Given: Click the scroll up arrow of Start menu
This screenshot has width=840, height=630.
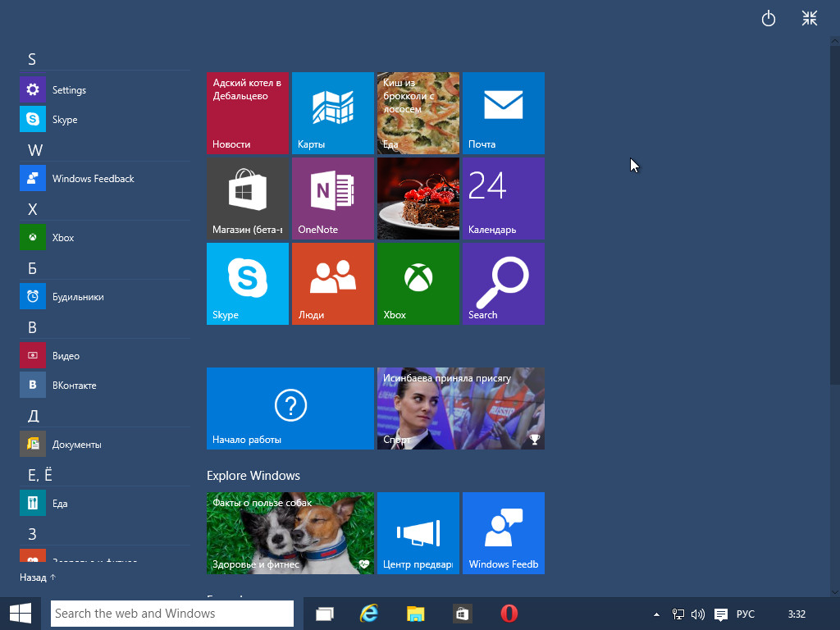Looking at the screenshot, I should [834, 41].
